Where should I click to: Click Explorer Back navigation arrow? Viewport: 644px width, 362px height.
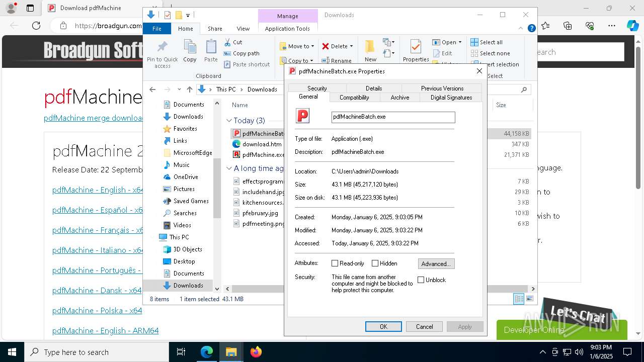[152, 89]
